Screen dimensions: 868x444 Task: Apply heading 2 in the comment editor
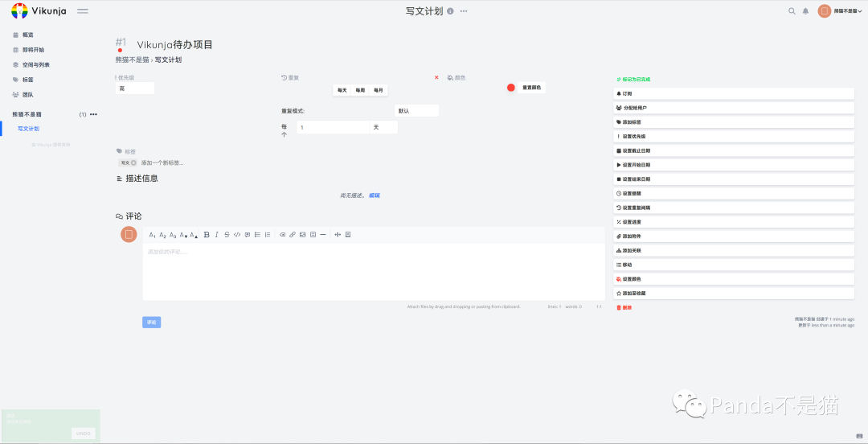[x=162, y=235]
